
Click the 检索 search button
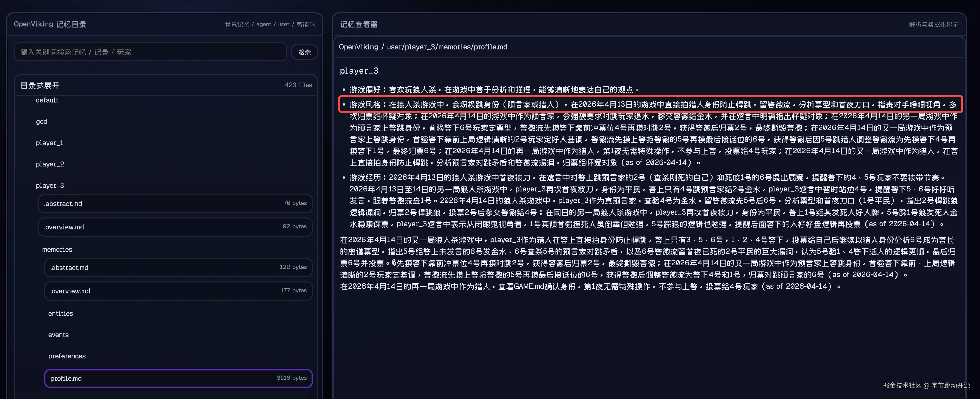click(x=304, y=52)
